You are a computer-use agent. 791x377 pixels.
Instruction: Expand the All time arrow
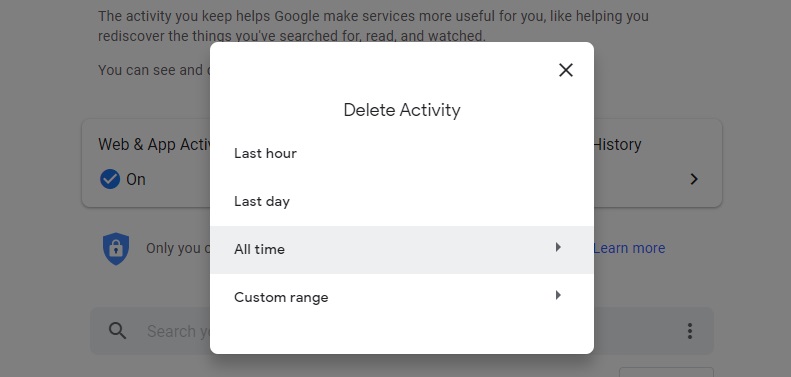coord(558,247)
